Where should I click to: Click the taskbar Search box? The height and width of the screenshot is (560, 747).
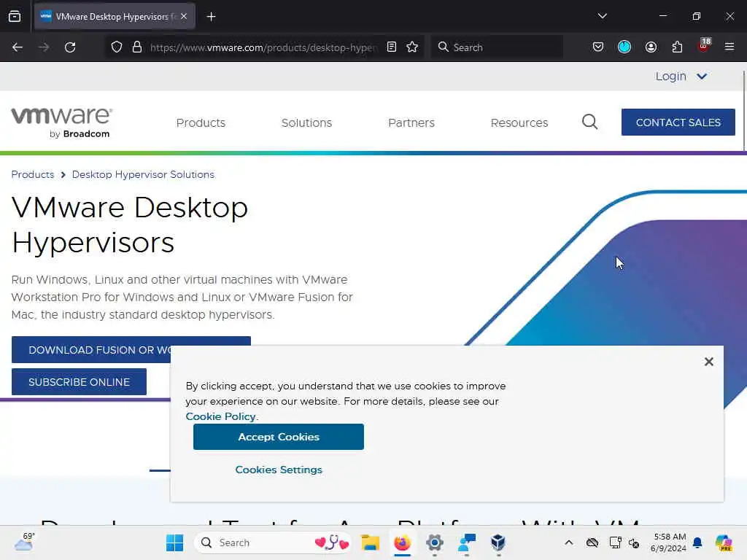(273, 542)
